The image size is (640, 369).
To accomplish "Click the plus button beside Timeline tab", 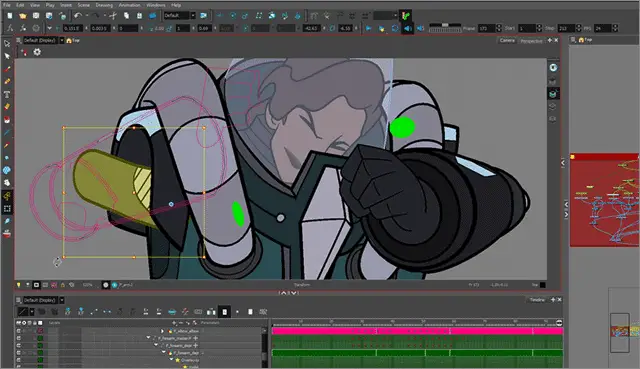I will click(553, 300).
